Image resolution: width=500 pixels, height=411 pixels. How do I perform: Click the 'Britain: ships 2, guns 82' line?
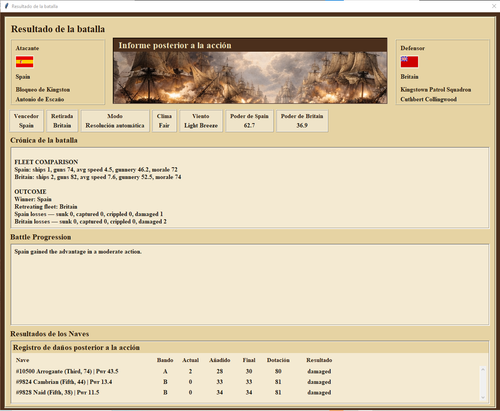click(x=98, y=177)
